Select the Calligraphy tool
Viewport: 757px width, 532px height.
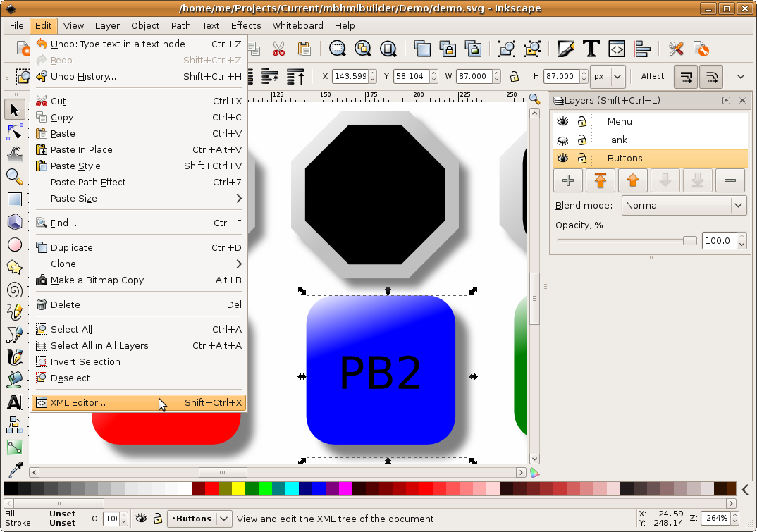[15, 357]
